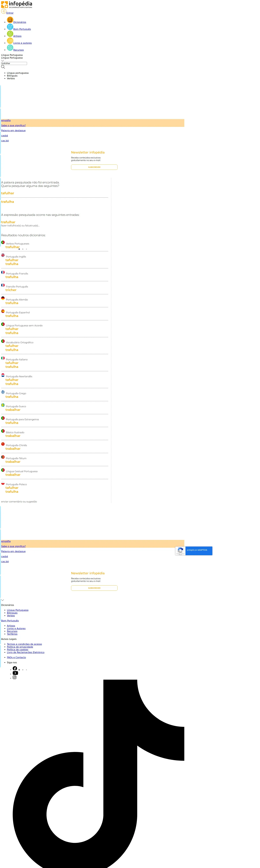Click the Português-Sueco Swedish flag icon
The image size is (260, 868).
click(x=3, y=405)
